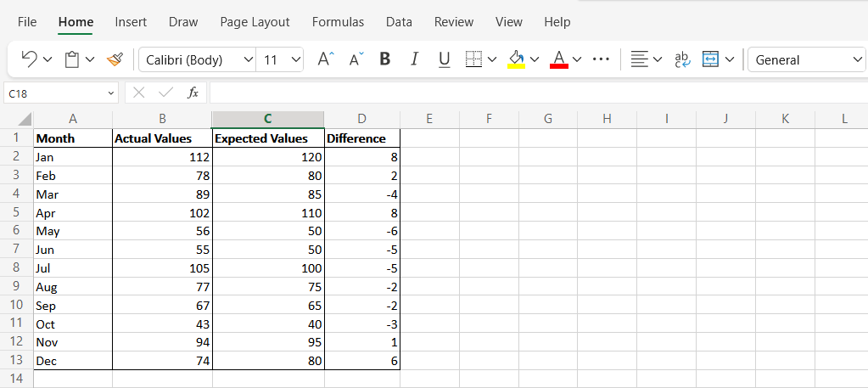This screenshot has width=868, height=388.
Task: Apply the yellow fill color bucket
Action: (516, 59)
